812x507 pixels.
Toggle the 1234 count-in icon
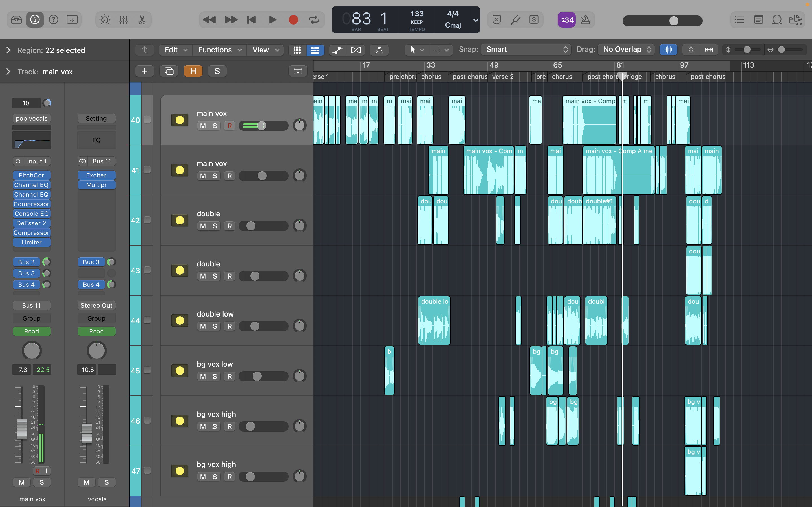[x=566, y=20]
